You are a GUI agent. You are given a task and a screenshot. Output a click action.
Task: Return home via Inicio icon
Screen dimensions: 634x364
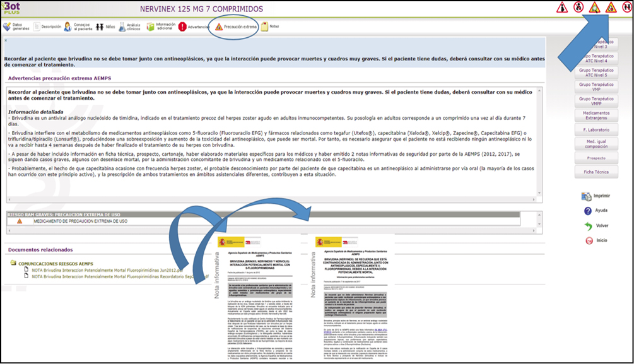tap(587, 240)
